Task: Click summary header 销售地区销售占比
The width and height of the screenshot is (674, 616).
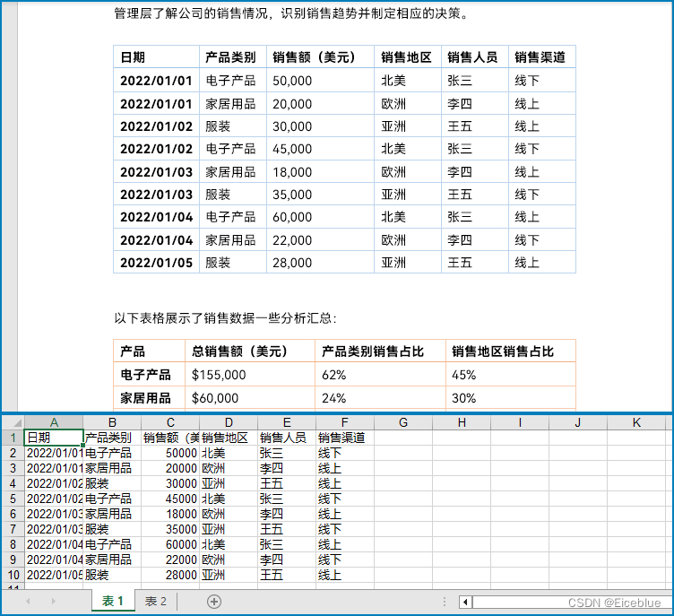Action: (x=503, y=351)
